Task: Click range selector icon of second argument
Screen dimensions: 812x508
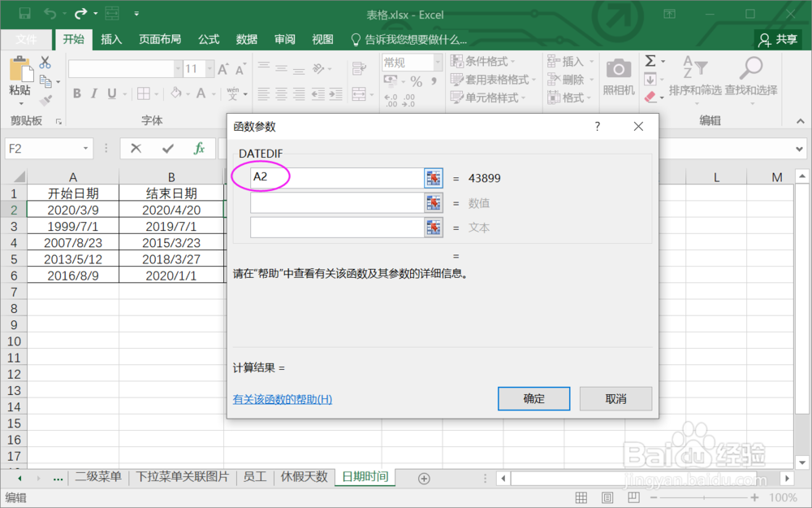Action: pos(434,202)
